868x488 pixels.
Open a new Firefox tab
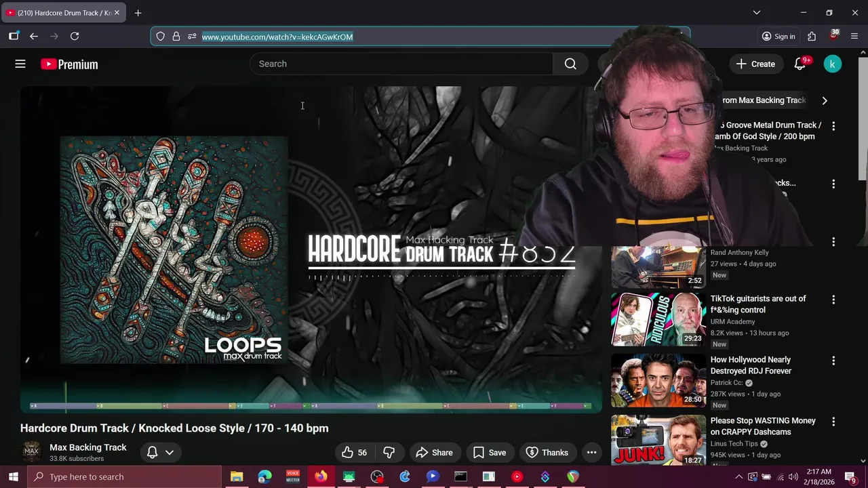pos(138,13)
